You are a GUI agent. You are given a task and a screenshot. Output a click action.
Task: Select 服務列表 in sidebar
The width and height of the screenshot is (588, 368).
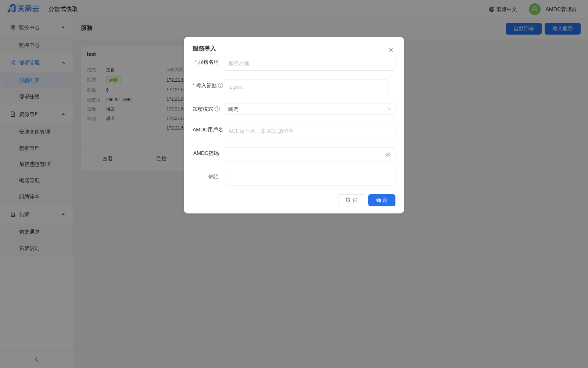(37, 80)
